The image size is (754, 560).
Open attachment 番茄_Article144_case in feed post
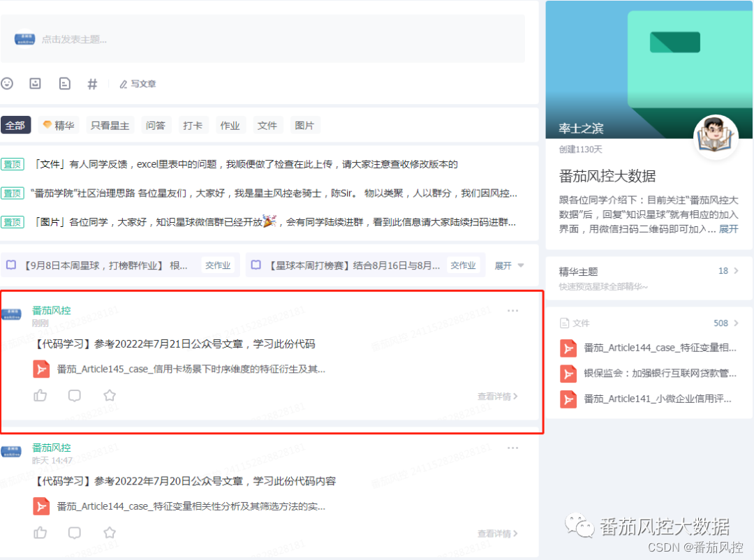click(x=191, y=506)
